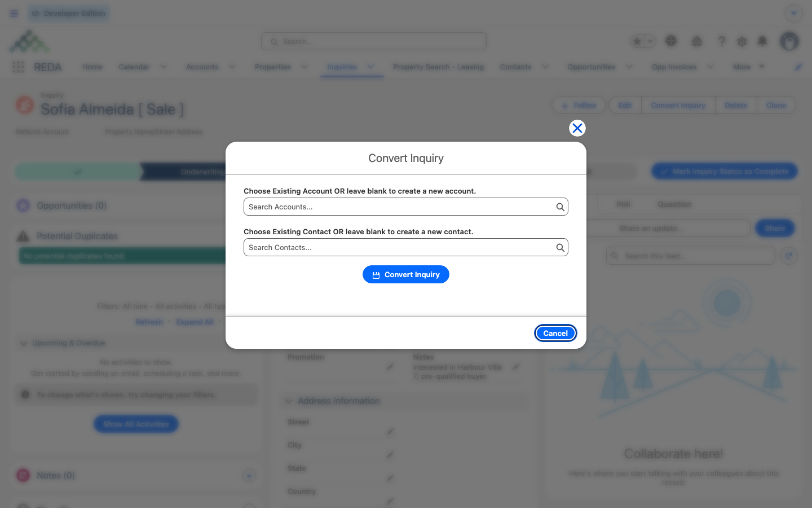Open the App Launcher grid icon

pyautogui.click(x=18, y=67)
